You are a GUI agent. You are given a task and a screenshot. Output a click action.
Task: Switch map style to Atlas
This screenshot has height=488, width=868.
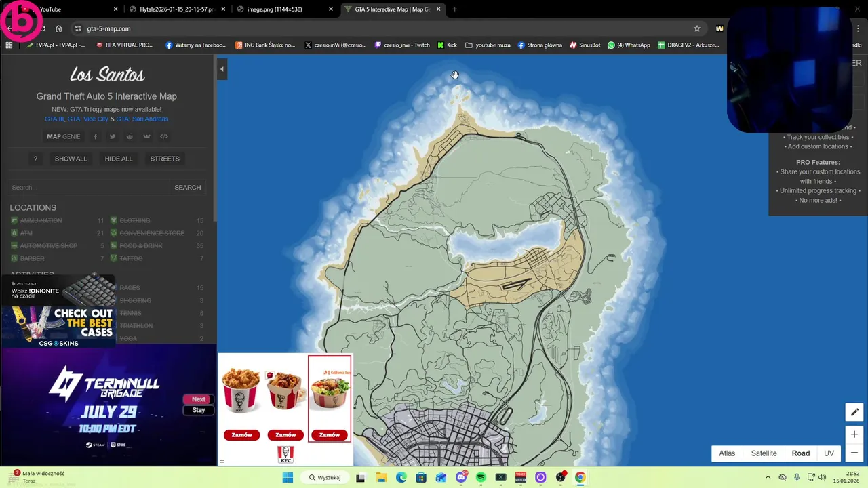(727, 453)
